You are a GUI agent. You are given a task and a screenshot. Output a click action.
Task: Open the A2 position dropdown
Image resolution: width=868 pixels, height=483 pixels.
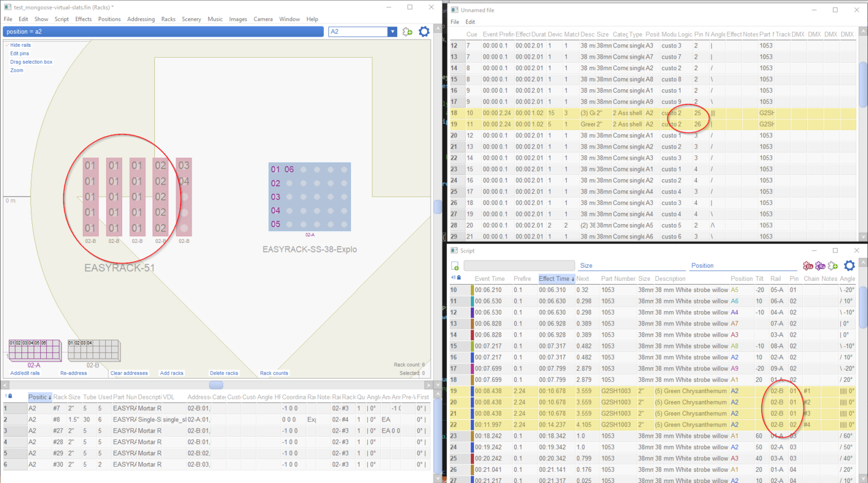pos(392,32)
